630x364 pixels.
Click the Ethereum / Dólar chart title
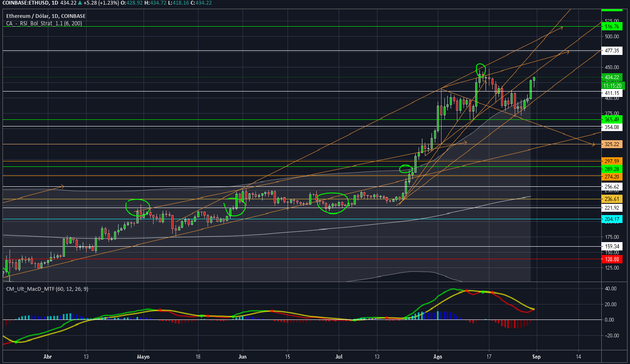click(46, 16)
